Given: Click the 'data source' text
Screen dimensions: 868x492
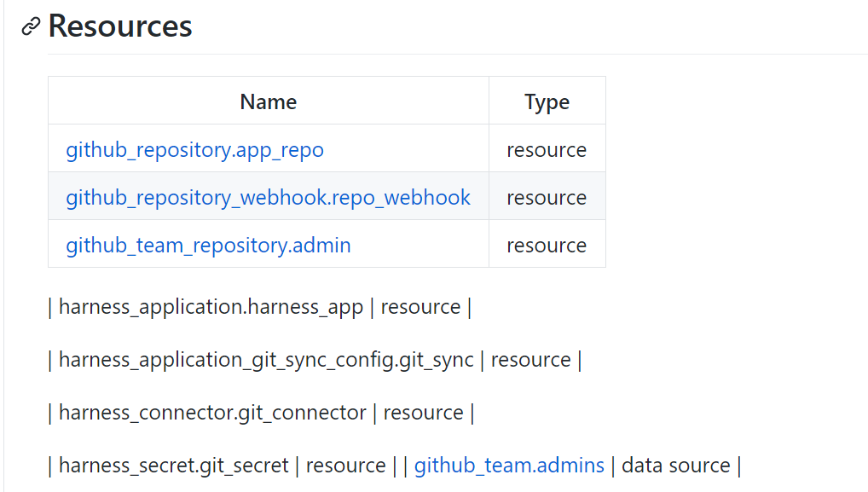Looking at the screenshot, I should coord(676,466).
